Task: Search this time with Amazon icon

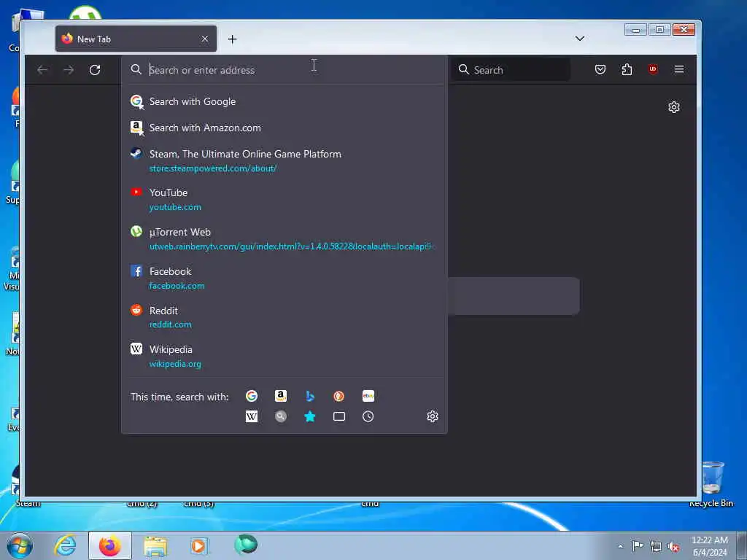Action: click(281, 396)
